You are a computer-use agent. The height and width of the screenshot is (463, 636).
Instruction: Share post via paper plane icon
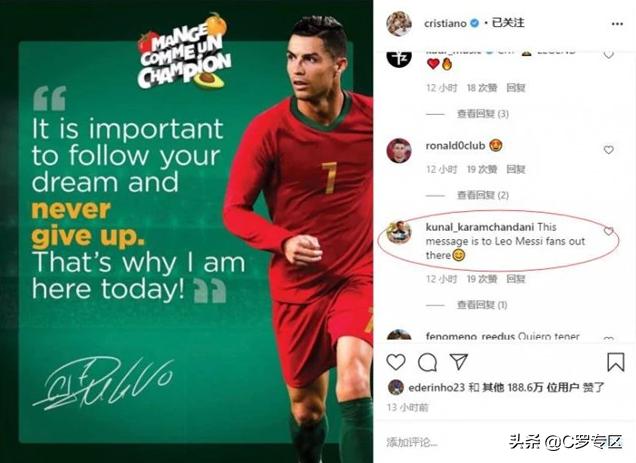[459, 361]
